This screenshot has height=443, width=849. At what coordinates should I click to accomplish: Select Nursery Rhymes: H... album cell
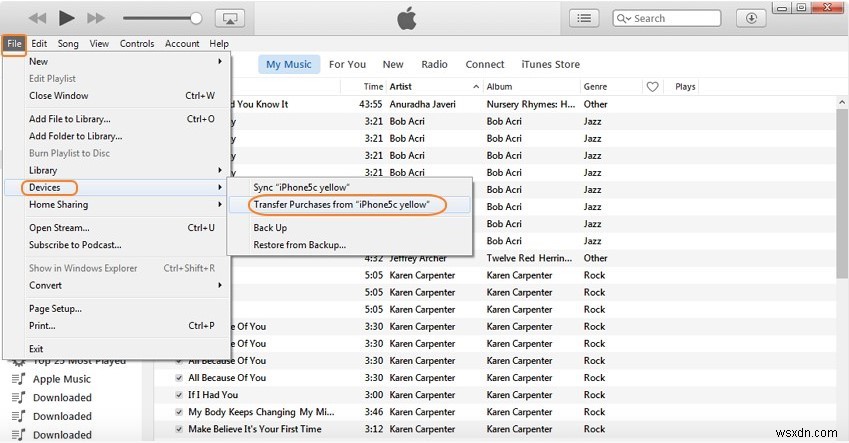pyautogui.click(x=531, y=105)
